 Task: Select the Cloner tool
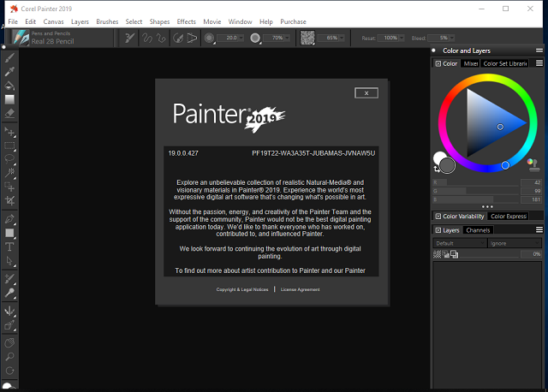click(x=9, y=279)
